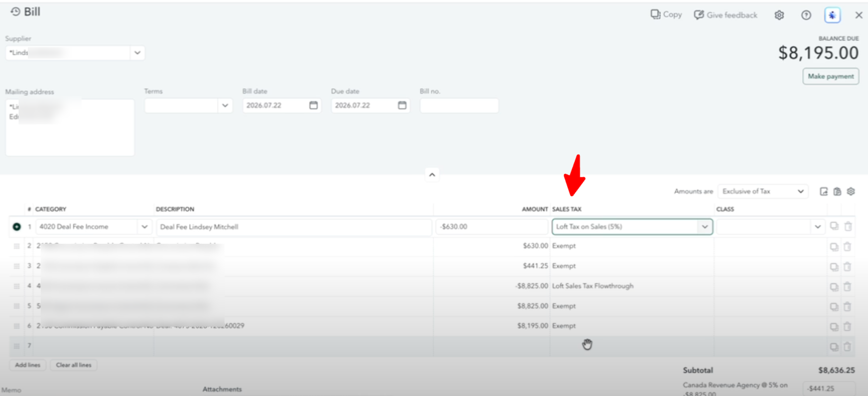Delete line 2 with its trash icon

tap(847, 247)
